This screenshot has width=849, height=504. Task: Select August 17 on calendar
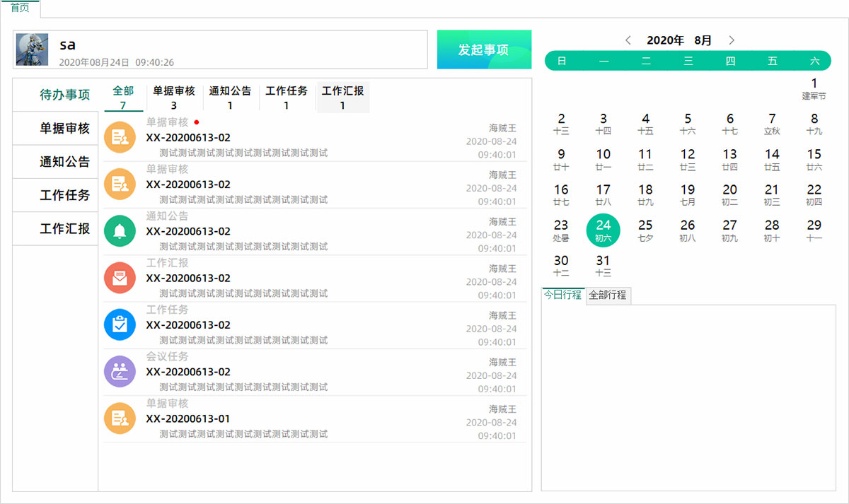(603, 195)
